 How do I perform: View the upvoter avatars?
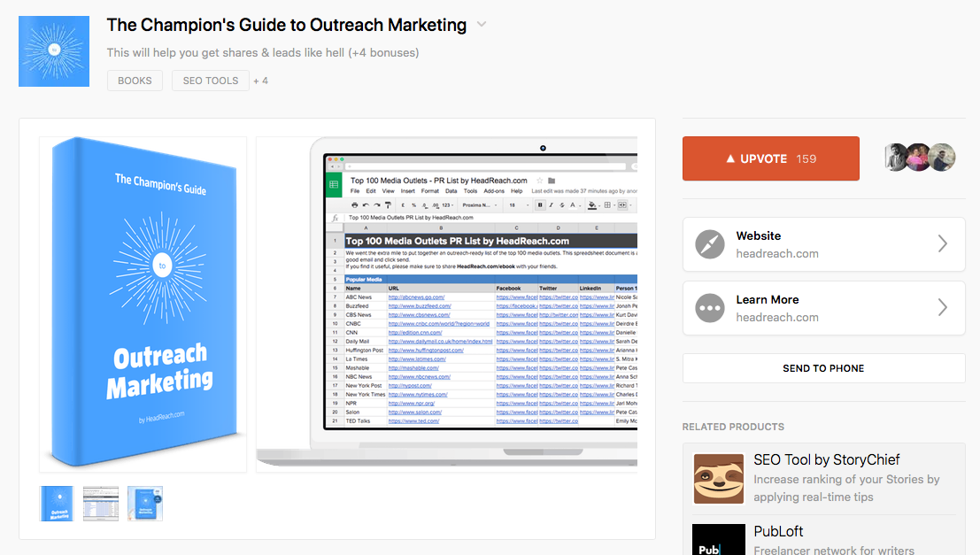[920, 158]
